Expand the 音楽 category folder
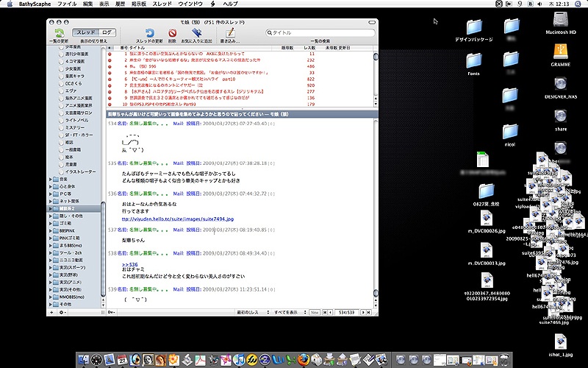The height and width of the screenshot is (368, 588). [x=52, y=179]
